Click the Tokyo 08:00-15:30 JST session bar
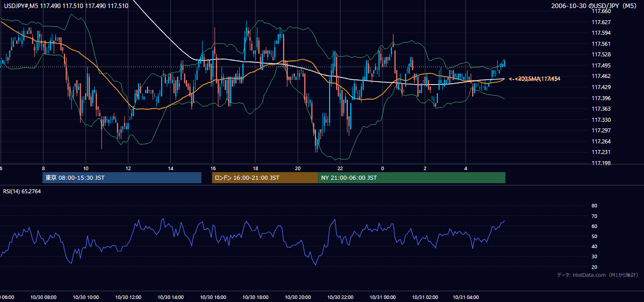This screenshot has width=644, height=302. click(122, 178)
